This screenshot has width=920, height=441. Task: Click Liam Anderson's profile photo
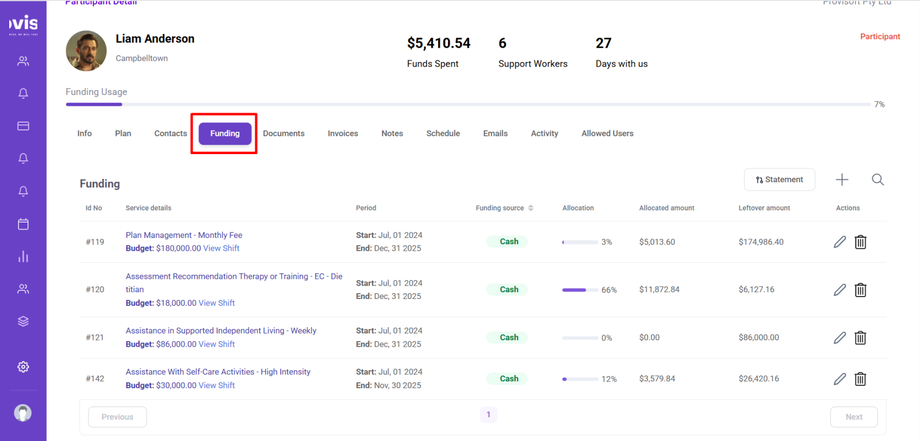click(86, 51)
